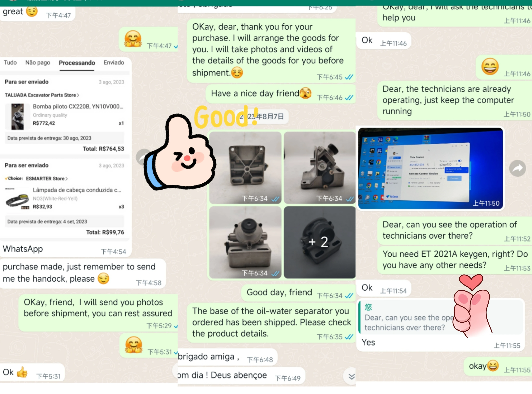Screen dimensions: 532x394
Task: Open the TALUADA Excavator Parts Store chevron
Action: [78, 95]
